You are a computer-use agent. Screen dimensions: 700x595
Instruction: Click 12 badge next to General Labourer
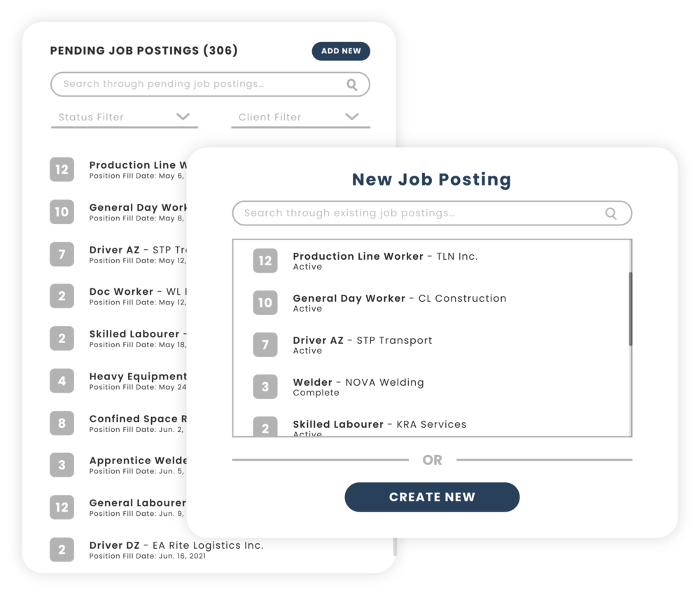[x=62, y=507]
